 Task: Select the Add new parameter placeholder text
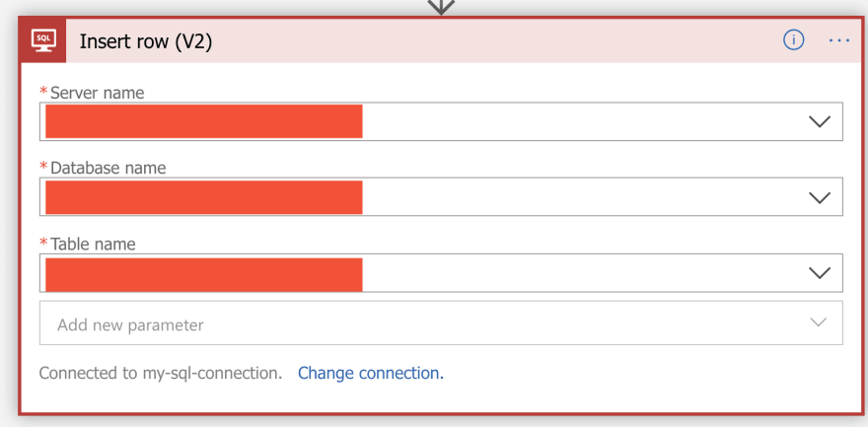pos(130,324)
